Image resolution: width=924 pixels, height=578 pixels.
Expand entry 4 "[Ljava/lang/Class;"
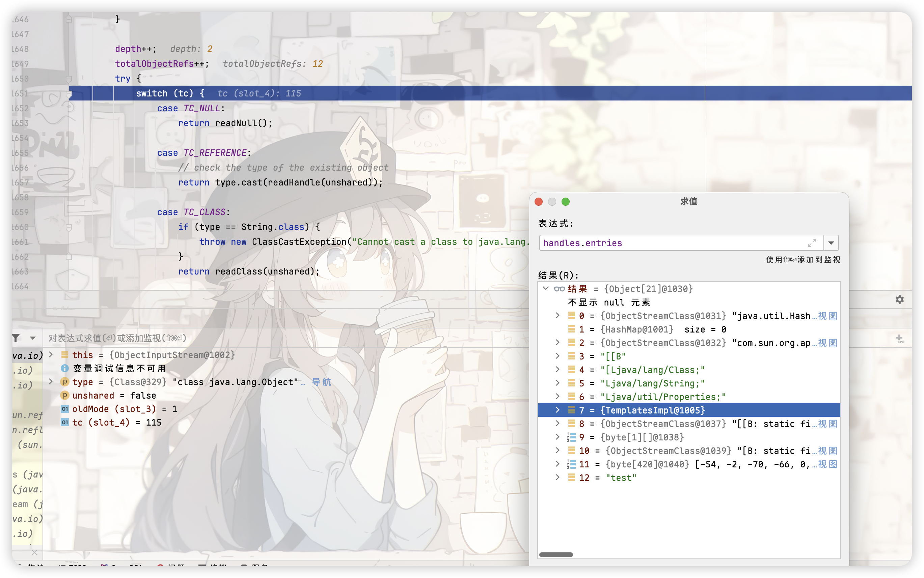[558, 370]
